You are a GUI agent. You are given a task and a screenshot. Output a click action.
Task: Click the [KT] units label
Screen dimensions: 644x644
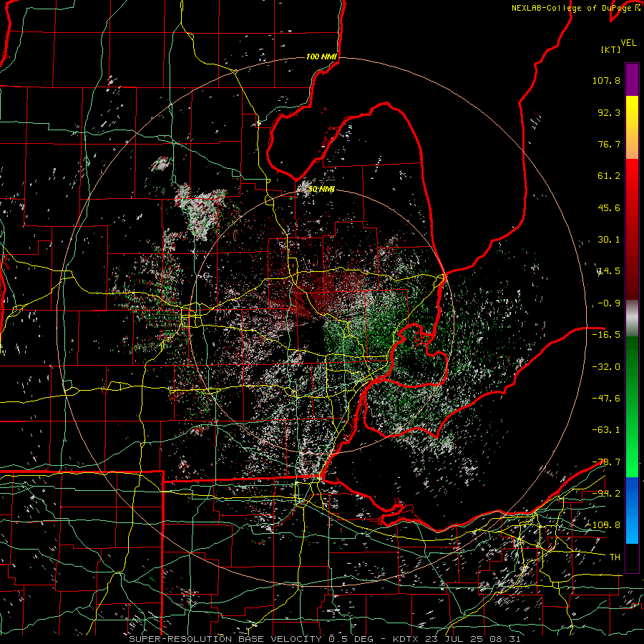point(610,49)
